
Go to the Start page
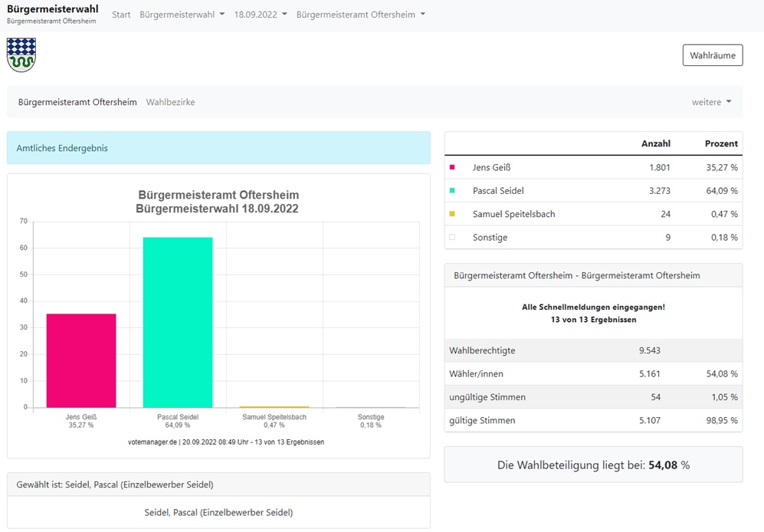[121, 15]
